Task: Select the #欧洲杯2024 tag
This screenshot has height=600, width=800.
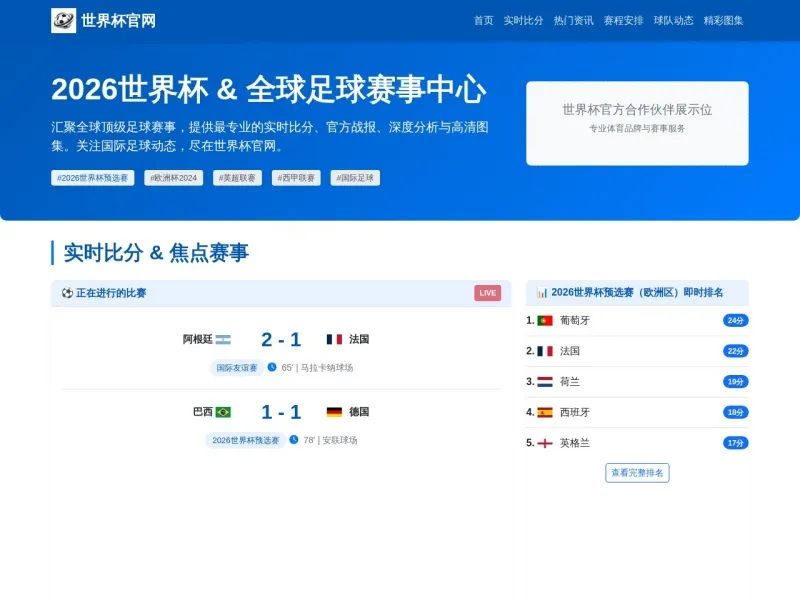Action: coord(173,178)
